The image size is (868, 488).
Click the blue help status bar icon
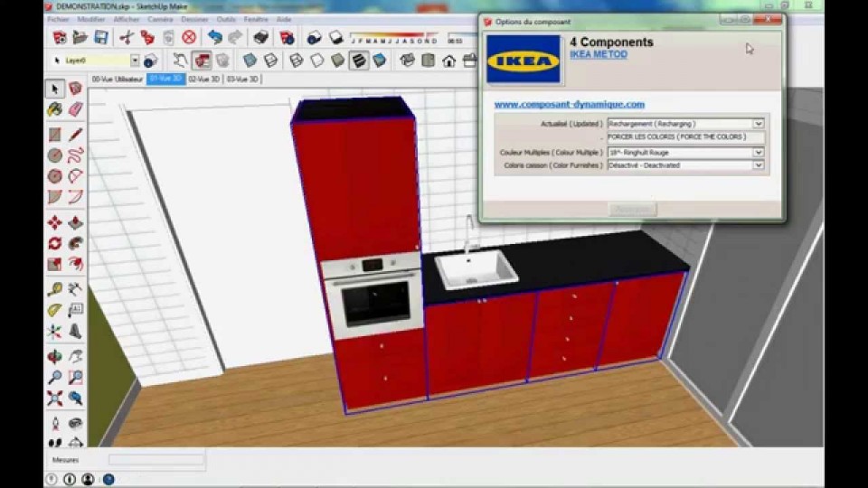pos(108,479)
